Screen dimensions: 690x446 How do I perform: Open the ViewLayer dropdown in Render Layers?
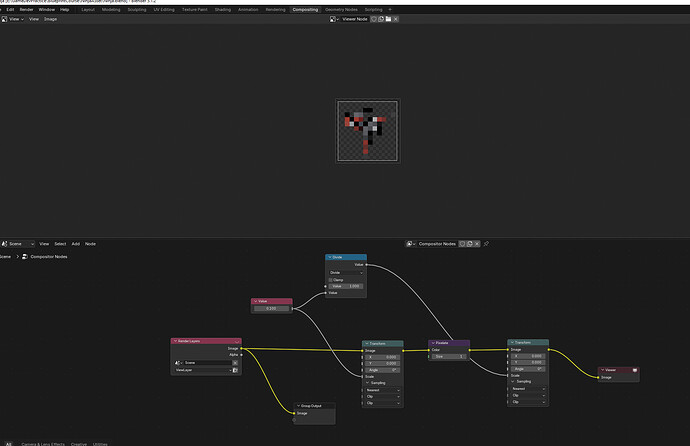203,370
